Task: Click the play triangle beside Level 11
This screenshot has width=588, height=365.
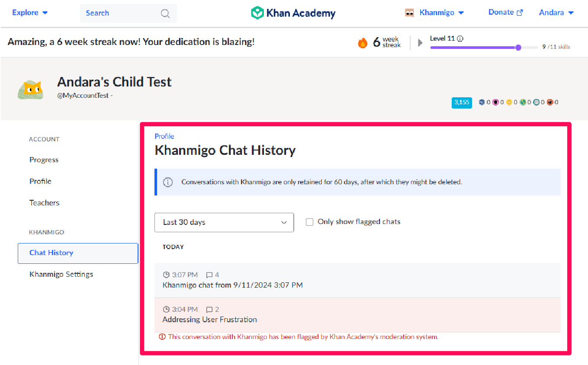Action: [x=420, y=42]
